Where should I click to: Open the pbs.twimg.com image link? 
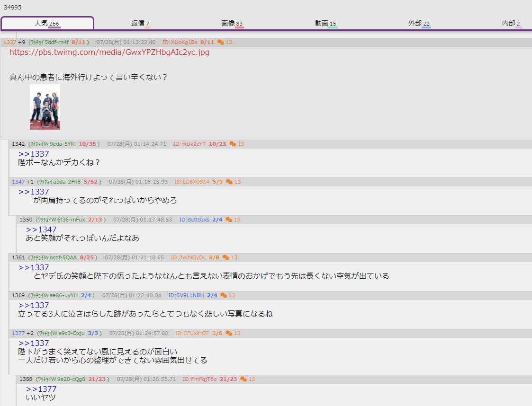(109, 53)
